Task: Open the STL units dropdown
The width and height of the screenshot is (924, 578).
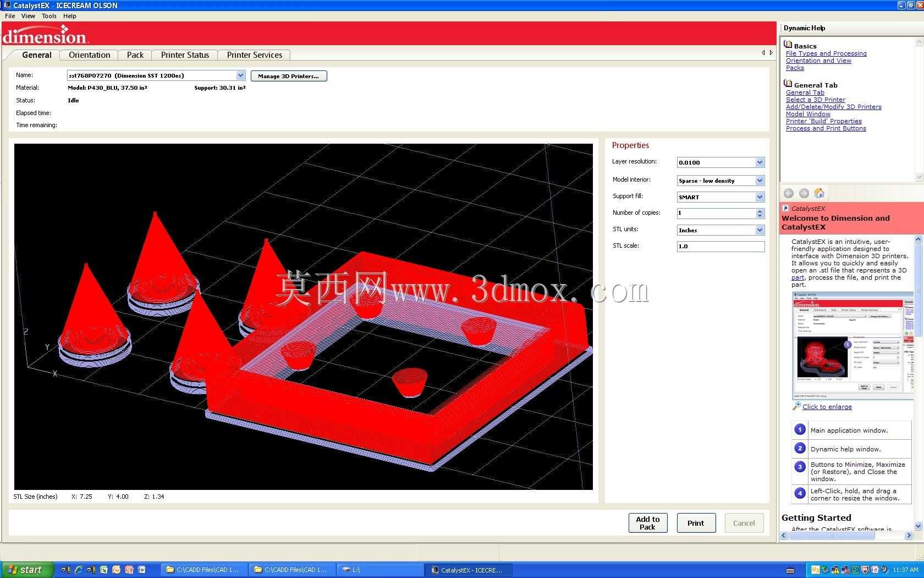Action: point(760,230)
